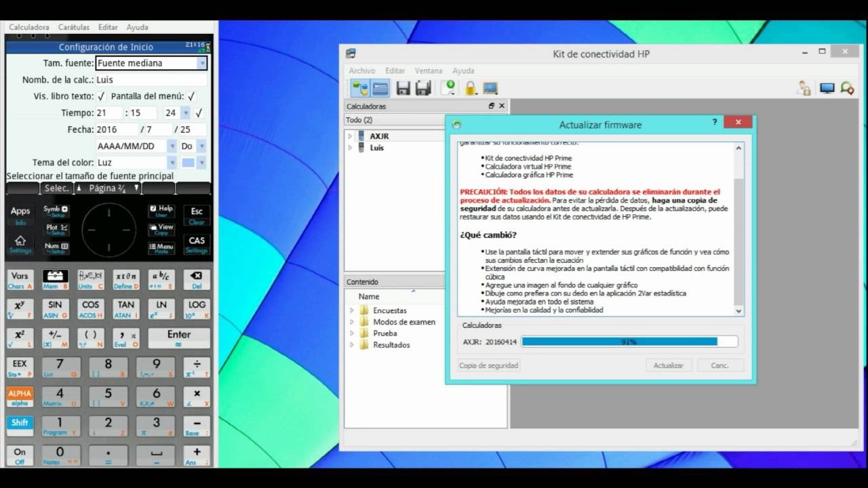868x488 pixels.
Task: Click the Plot key on calculator
Action: [56, 229]
